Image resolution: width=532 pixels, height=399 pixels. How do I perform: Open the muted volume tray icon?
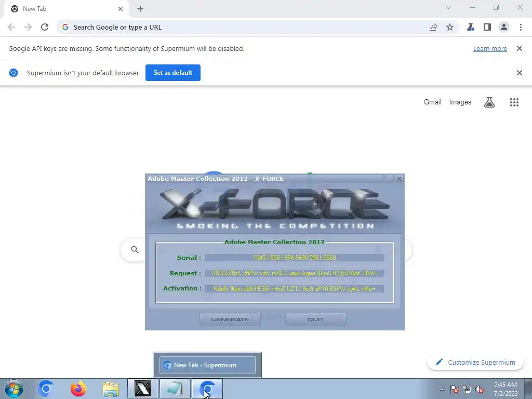coord(480,389)
